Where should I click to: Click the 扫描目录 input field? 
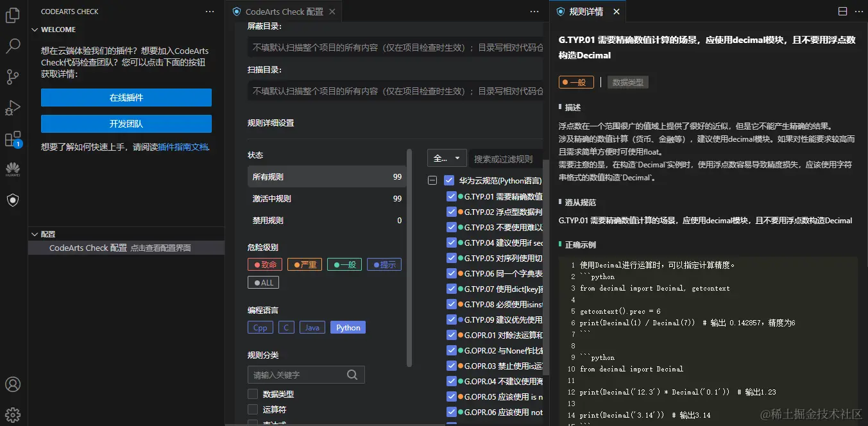pyautogui.click(x=395, y=90)
